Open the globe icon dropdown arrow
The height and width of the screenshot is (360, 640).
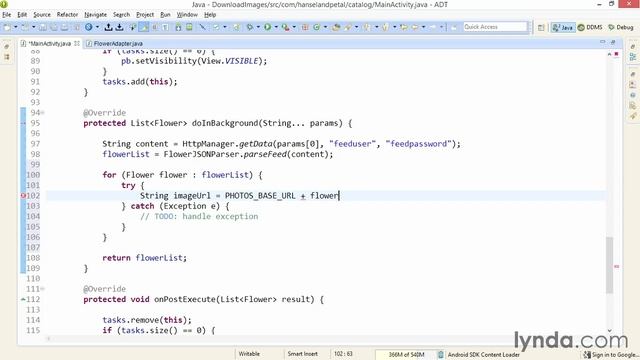tap(98, 27)
